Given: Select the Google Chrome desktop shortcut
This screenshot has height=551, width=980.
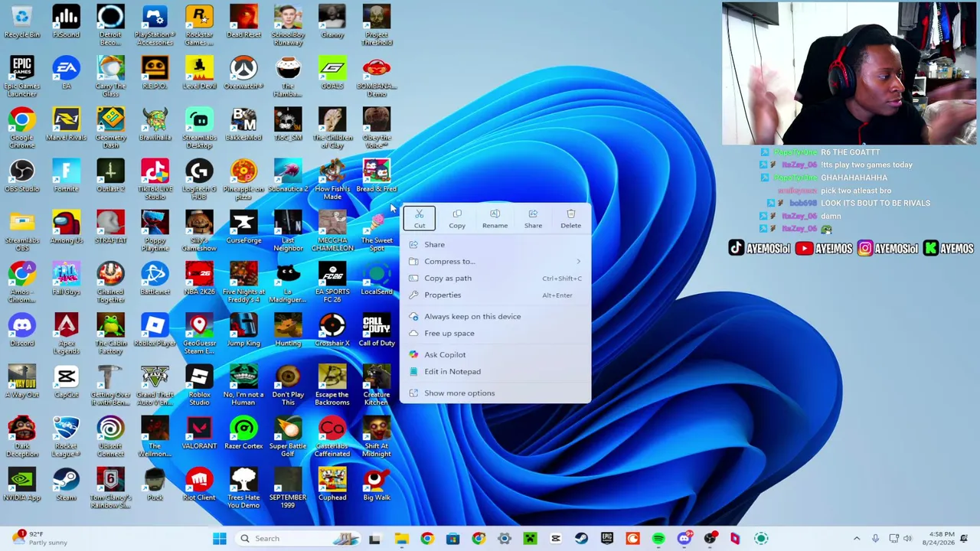Looking at the screenshot, I should 22,128.
